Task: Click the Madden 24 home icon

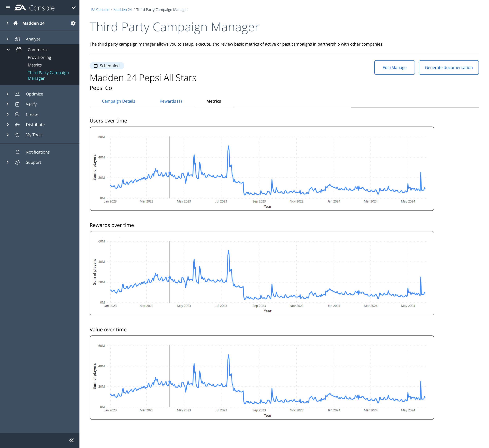Action: (x=15, y=23)
